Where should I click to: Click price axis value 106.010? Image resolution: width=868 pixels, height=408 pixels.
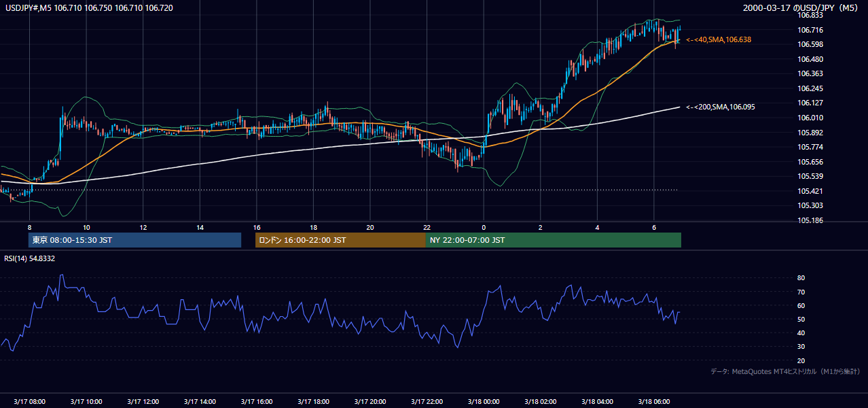[810, 118]
